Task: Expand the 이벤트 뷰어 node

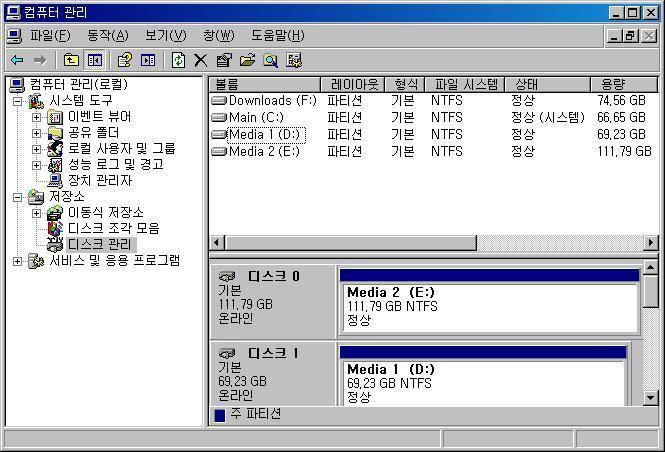Action: pos(36,117)
